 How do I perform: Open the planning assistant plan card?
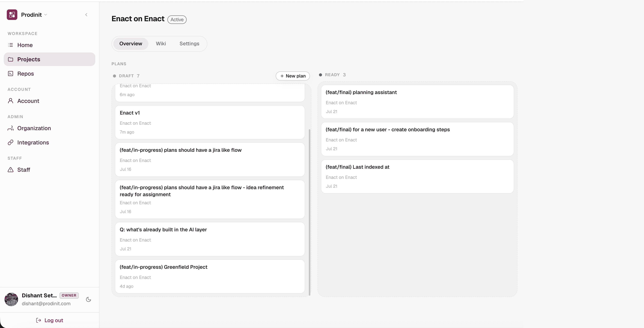click(417, 102)
